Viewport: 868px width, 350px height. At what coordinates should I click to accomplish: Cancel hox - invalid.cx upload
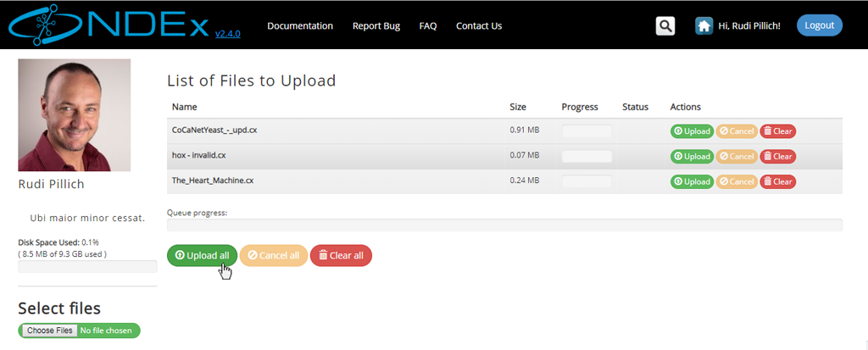[x=737, y=157]
